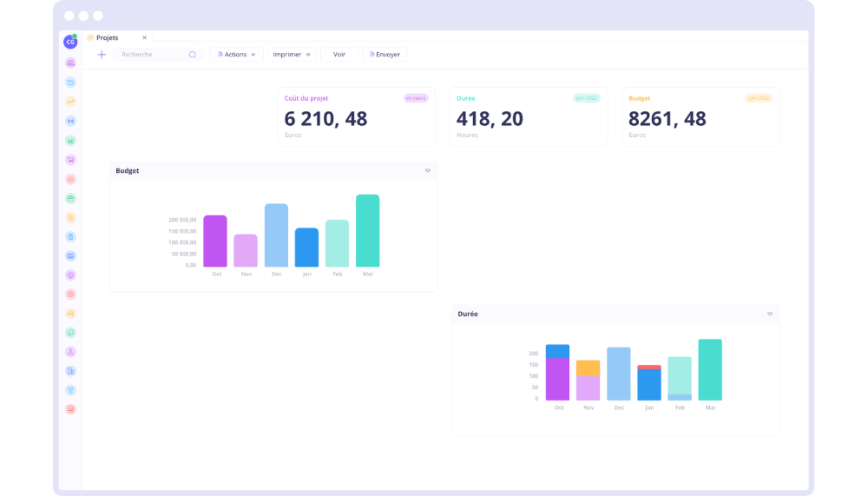Open the purple shopping cart icon in the sidebar
This screenshot has width=868, height=496.
pos(70,160)
